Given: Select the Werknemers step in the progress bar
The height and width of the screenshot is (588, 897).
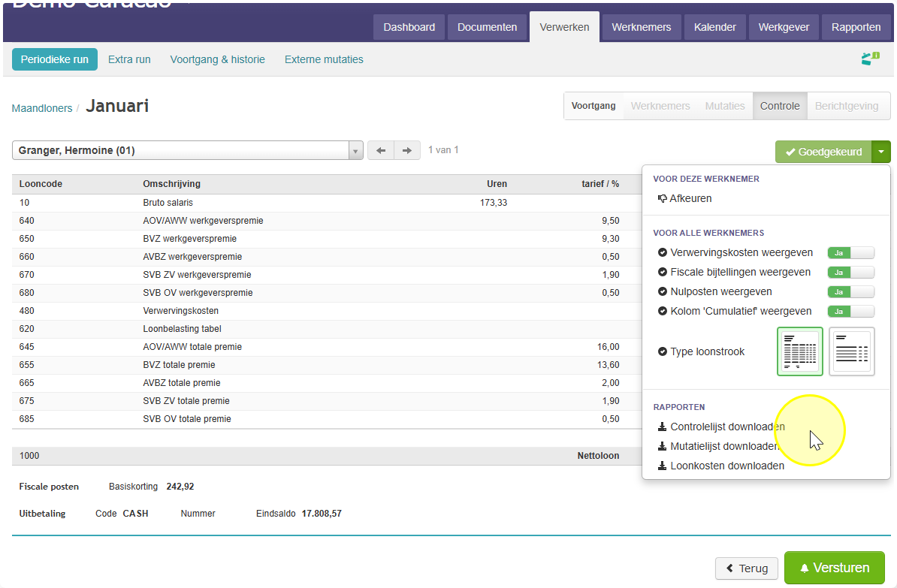Looking at the screenshot, I should [x=660, y=106].
